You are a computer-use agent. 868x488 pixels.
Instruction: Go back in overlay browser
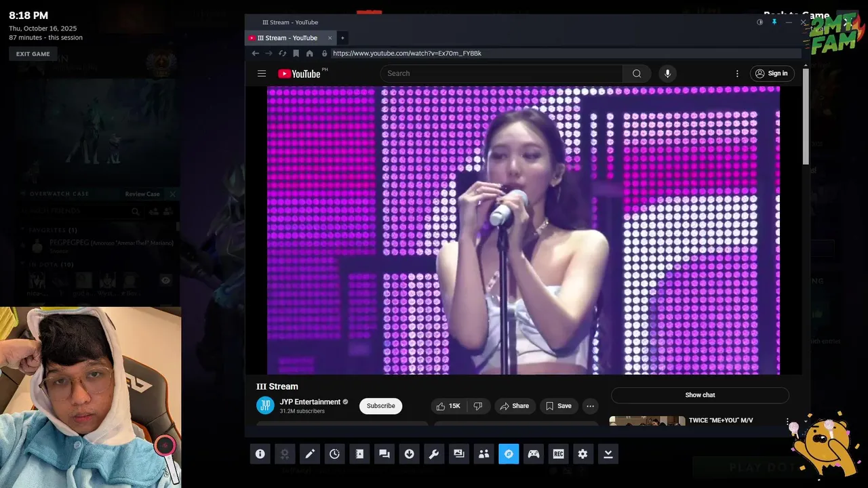255,53
